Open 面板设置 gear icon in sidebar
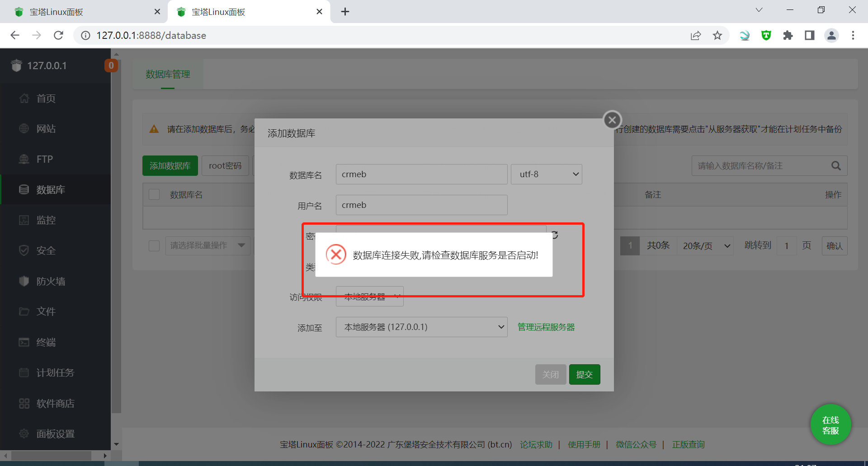Image resolution: width=868 pixels, height=466 pixels. point(24,433)
